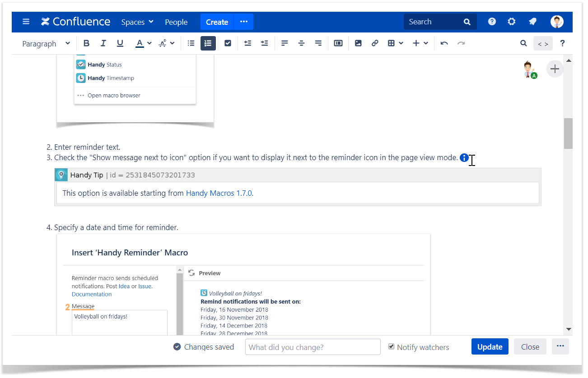The image size is (588, 378).
Task: Insert a bullet list
Action: 191,43
